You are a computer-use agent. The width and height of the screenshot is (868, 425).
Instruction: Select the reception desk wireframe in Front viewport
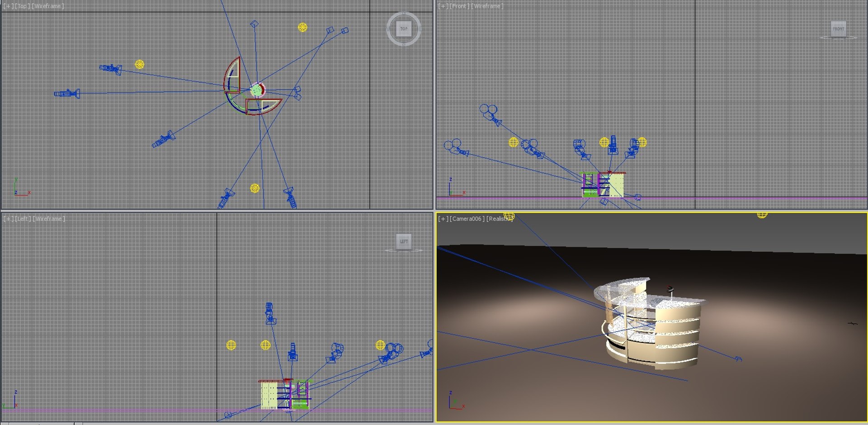pos(603,184)
